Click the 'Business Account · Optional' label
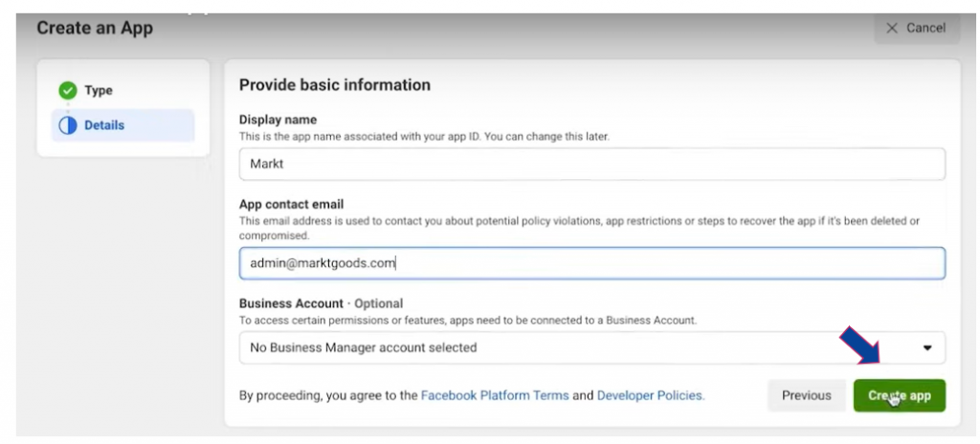The height and width of the screenshot is (444, 980). 321,303
